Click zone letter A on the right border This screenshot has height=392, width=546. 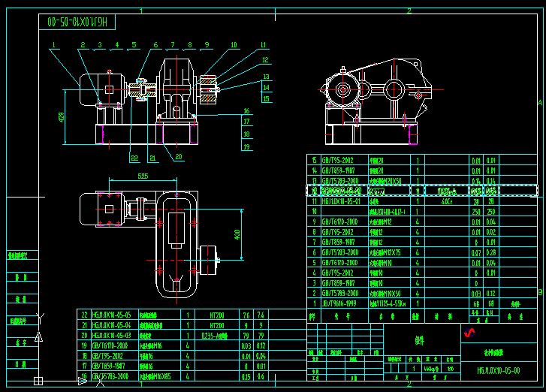[540, 102]
